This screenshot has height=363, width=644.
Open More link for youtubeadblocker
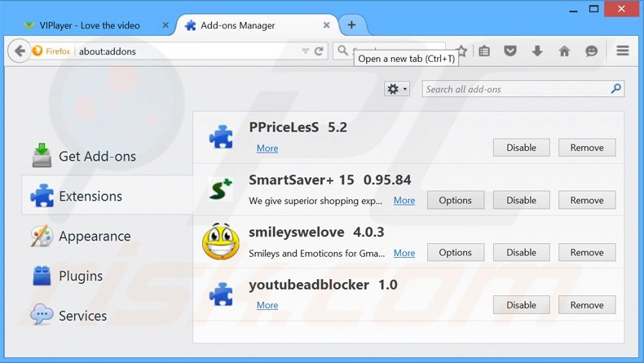pyautogui.click(x=267, y=305)
